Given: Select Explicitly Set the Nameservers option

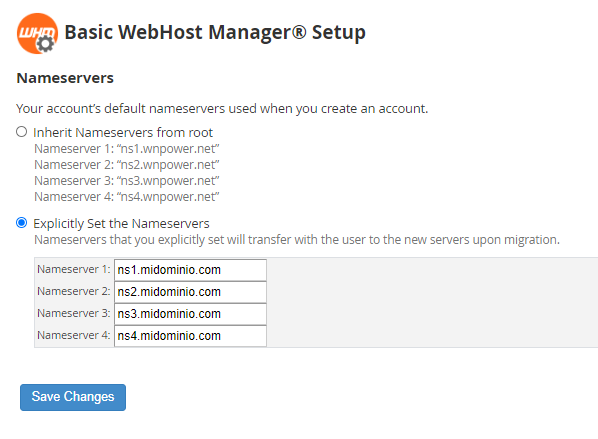Looking at the screenshot, I should 21,223.
